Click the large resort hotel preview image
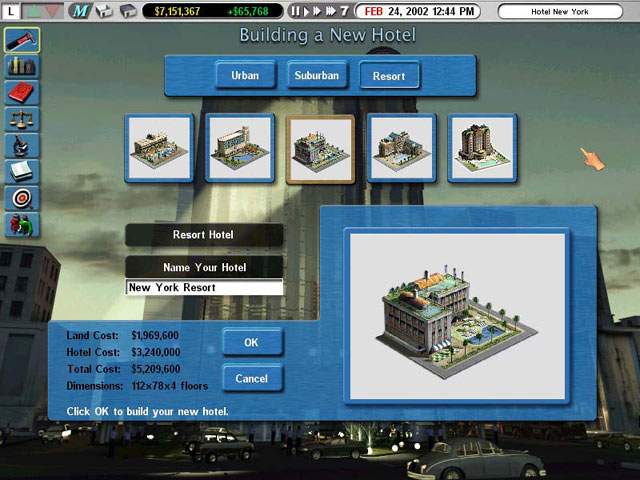Screen dimensions: 640x480 pyautogui.click(x=458, y=317)
